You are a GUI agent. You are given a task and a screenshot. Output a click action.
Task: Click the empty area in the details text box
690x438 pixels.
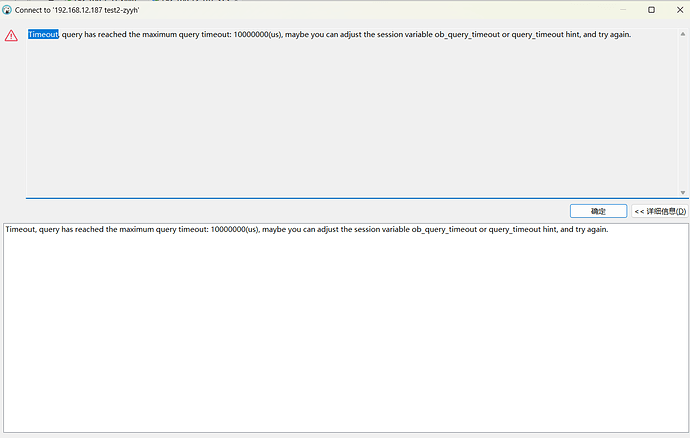[344, 330]
